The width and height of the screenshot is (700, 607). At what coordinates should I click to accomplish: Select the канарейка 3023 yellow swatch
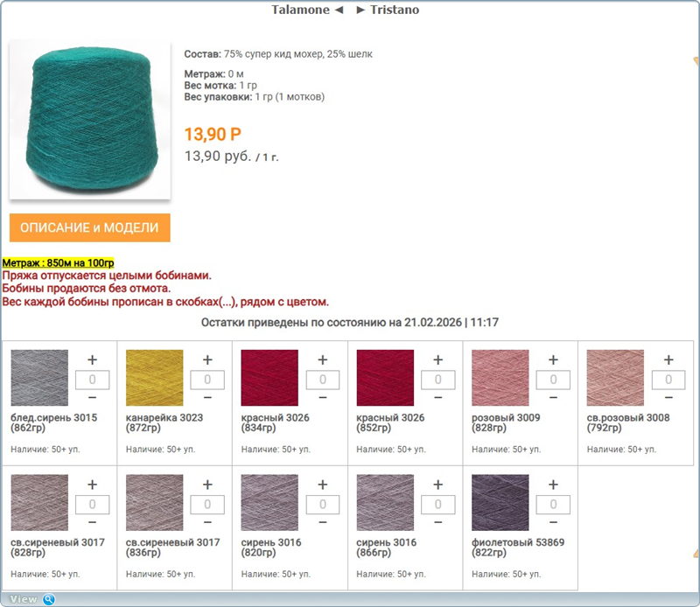point(155,378)
